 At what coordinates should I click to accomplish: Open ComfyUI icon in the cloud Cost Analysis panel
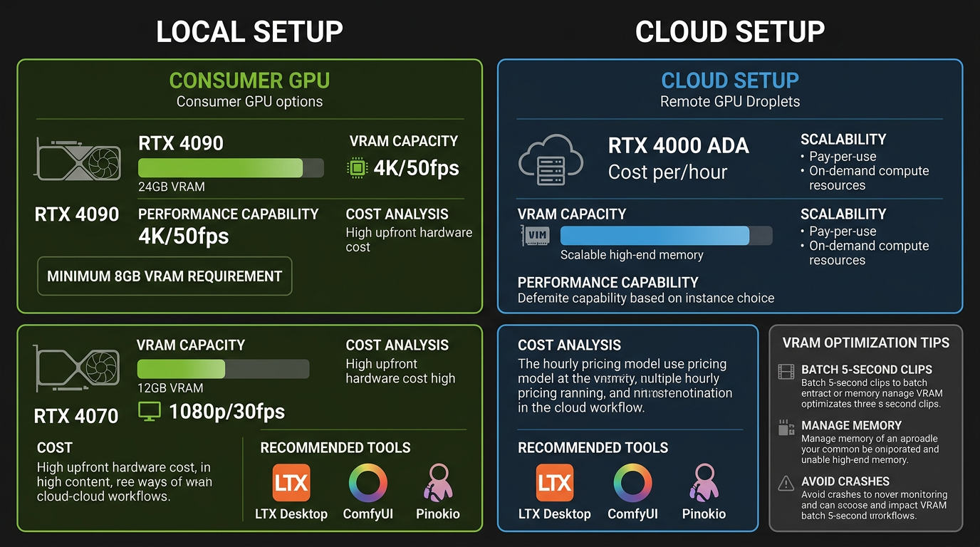point(632,483)
